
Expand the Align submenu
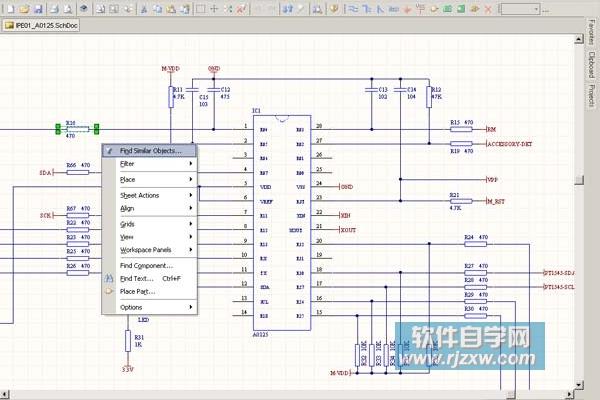150,208
